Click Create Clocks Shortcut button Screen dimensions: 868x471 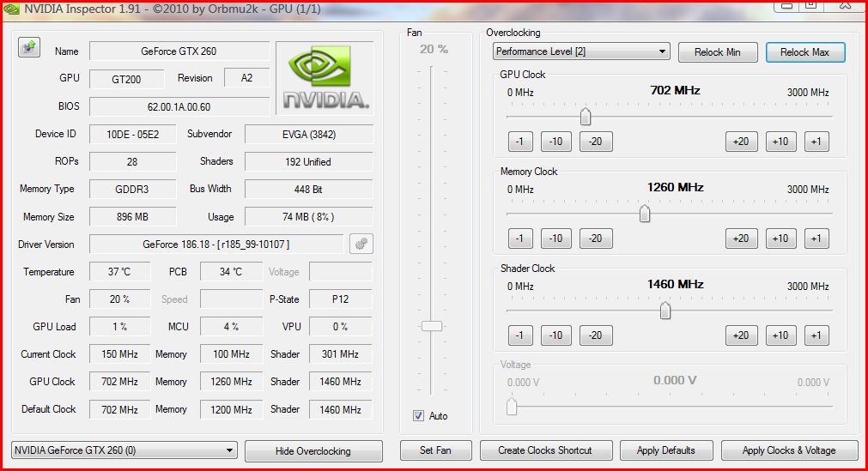coord(545,450)
